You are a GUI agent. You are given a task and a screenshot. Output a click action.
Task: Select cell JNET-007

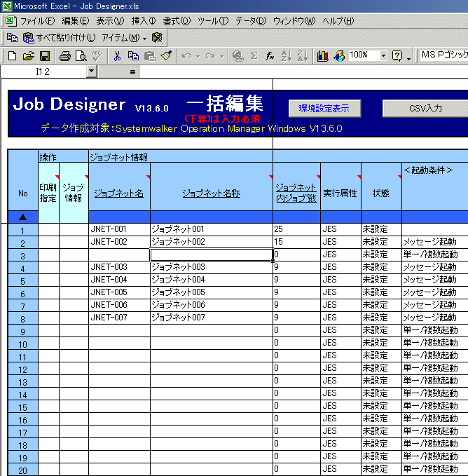click(x=119, y=318)
